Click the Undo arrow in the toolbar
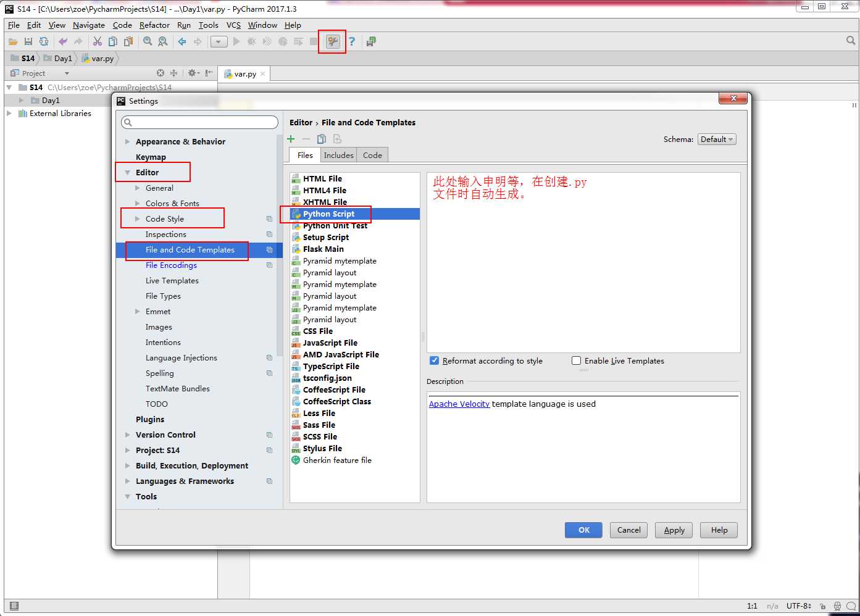This screenshot has height=616, width=860. coord(63,41)
